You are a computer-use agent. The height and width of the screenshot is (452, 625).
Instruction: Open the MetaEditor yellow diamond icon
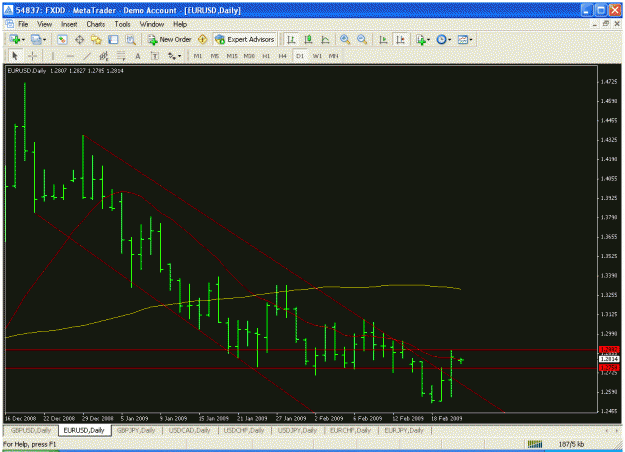pos(202,39)
